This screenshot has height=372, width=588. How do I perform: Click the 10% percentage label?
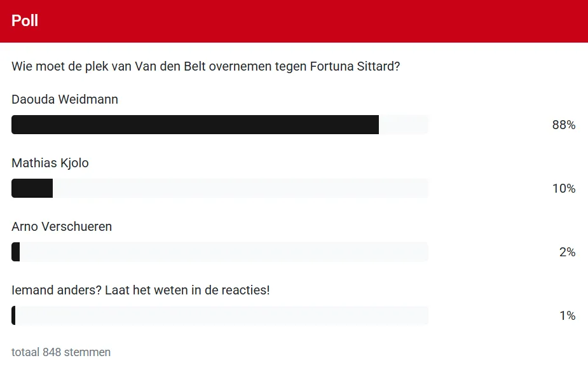(564, 188)
